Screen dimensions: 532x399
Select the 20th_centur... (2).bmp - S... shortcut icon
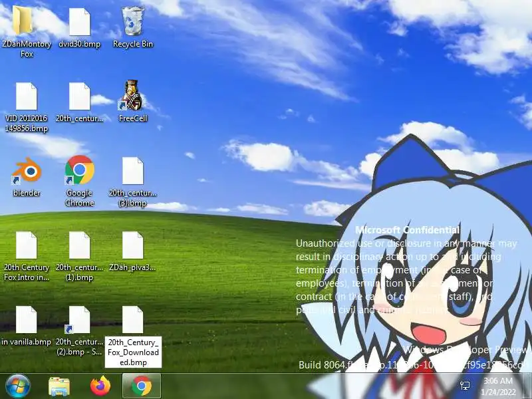click(x=78, y=320)
